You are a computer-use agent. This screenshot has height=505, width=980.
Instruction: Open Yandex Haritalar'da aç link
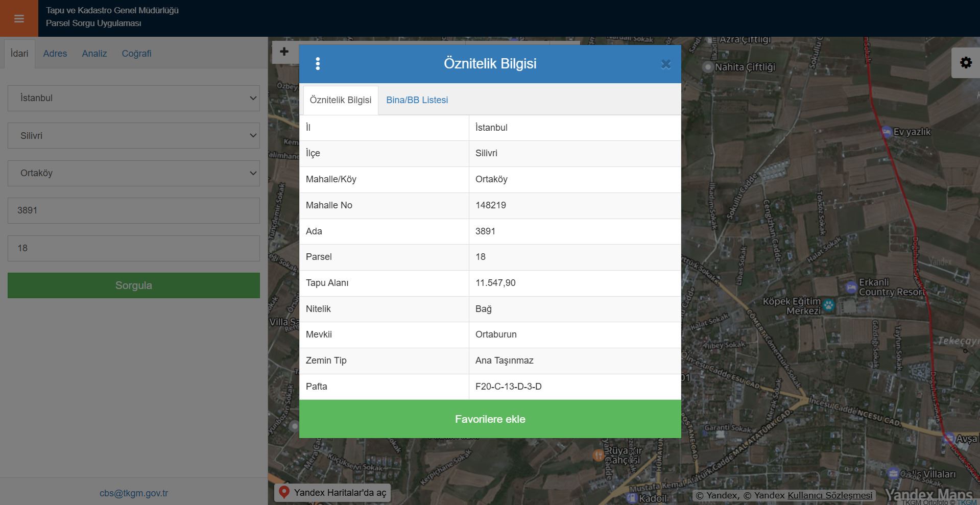332,493
